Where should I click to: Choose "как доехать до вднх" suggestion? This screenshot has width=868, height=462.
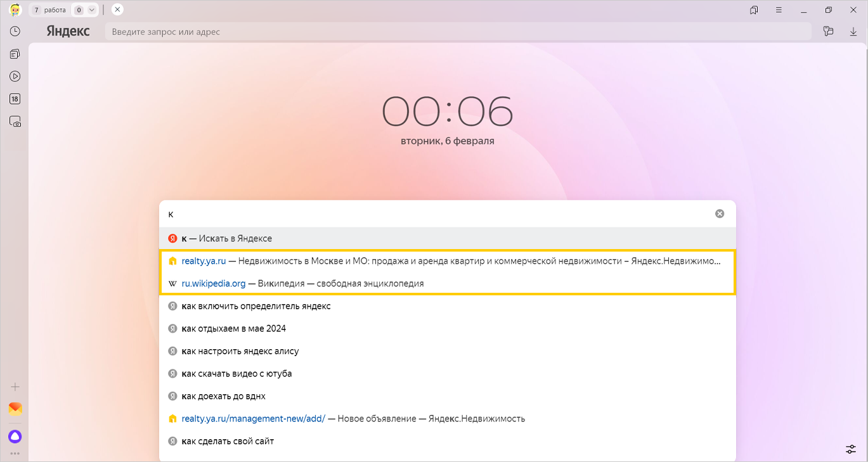(x=223, y=396)
